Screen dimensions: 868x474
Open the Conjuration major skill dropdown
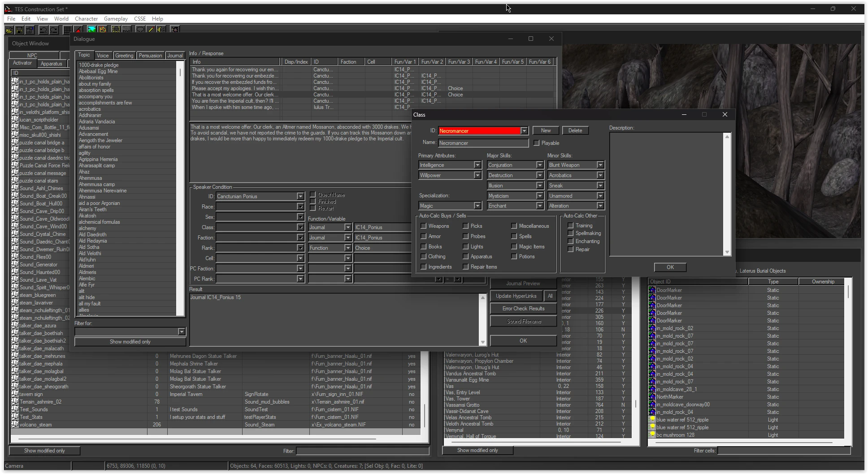540,165
